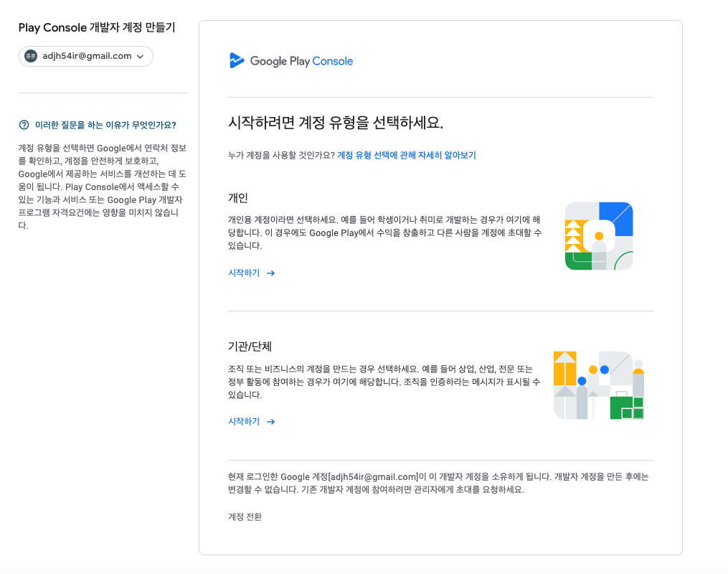Screen dimensions: 728x574
Task: Click the account avatar icon
Action: tap(31, 56)
